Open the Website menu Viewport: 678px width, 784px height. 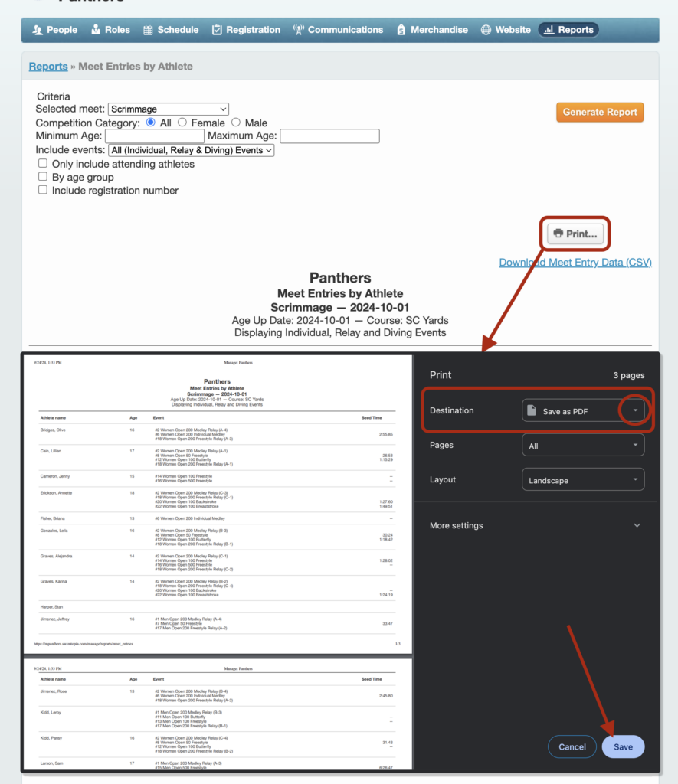(506, 30)
